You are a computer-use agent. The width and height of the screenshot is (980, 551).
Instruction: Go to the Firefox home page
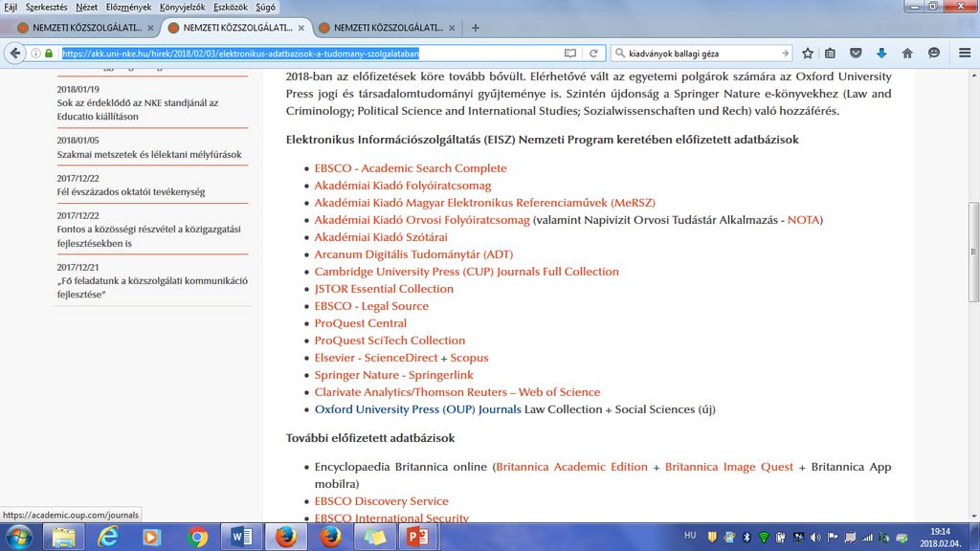pyautogui.click(x=907, y=54)
